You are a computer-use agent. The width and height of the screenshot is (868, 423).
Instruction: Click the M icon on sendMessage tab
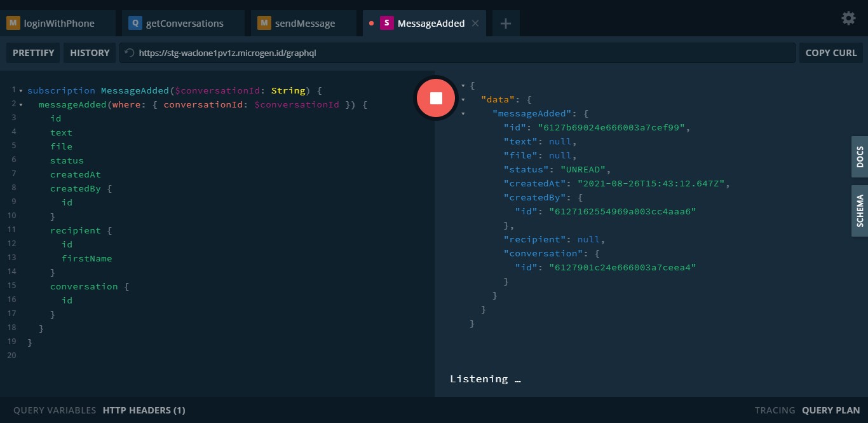tap(263, 23)
